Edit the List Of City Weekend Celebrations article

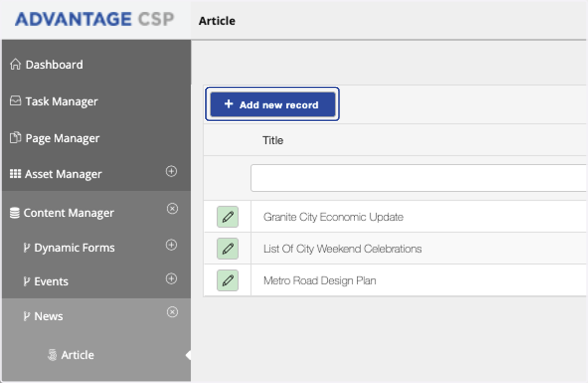coord(227,249)
